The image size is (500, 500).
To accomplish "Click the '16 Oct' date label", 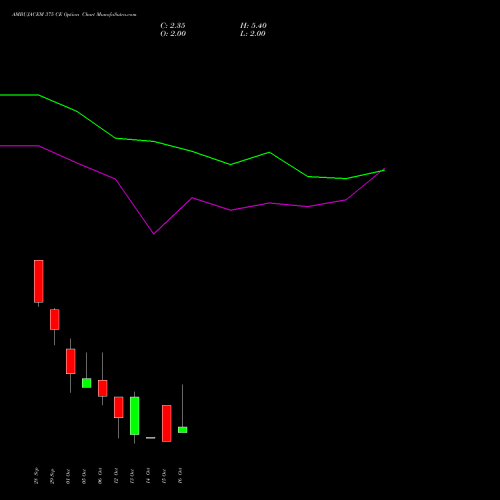I will [x=180, y=476].
